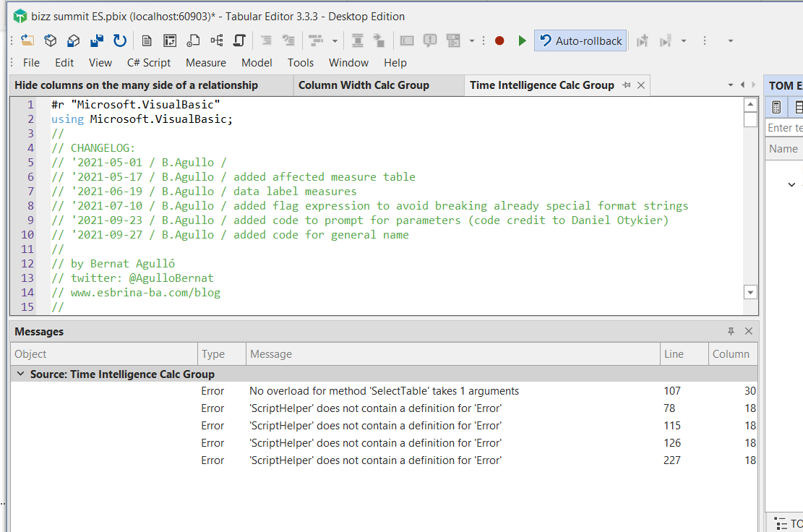803x532 pixels.
Task: Open the model hierarchy view icon on the toolbar
Action: [217, 40]
